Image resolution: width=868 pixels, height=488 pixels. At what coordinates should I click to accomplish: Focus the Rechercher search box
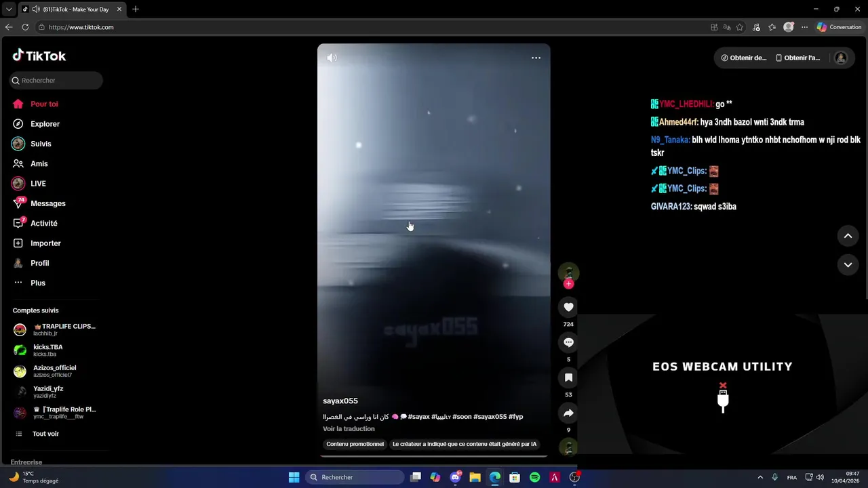pyautogui.click(x=56, y=80)
